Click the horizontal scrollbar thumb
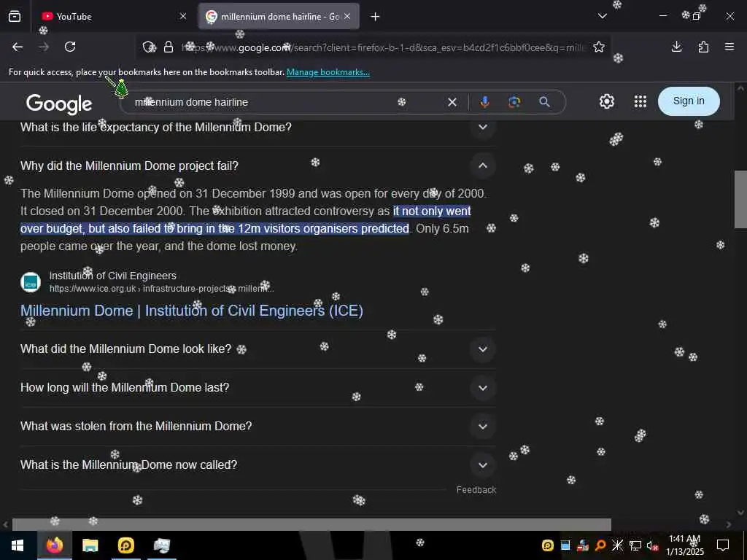The image size is (747, 560). [x=311, y=524]
